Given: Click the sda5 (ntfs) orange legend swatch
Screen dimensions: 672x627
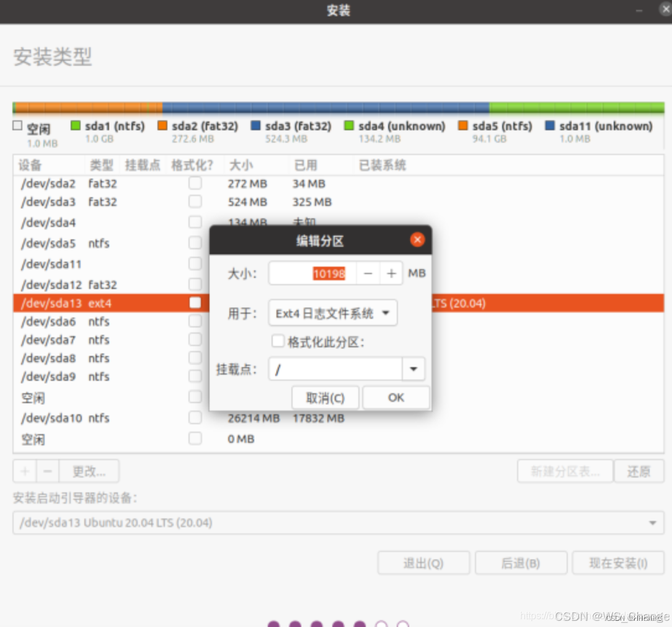Looking at the screenshot, I should 463,125.
